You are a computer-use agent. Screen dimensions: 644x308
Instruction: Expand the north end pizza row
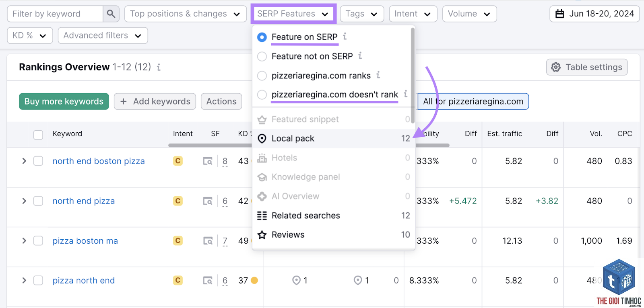pos(24,201)
